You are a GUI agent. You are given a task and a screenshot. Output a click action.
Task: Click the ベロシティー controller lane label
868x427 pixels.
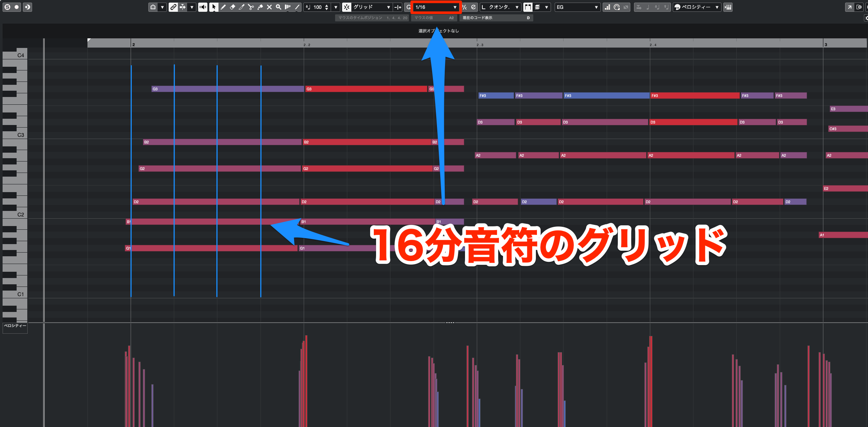(x=15, y=326)
